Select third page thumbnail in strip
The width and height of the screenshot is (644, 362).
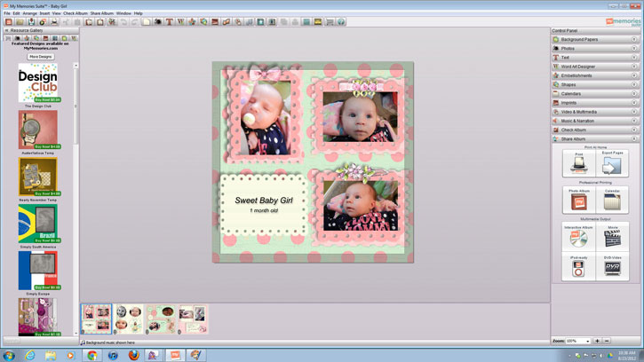click(161, 319)
